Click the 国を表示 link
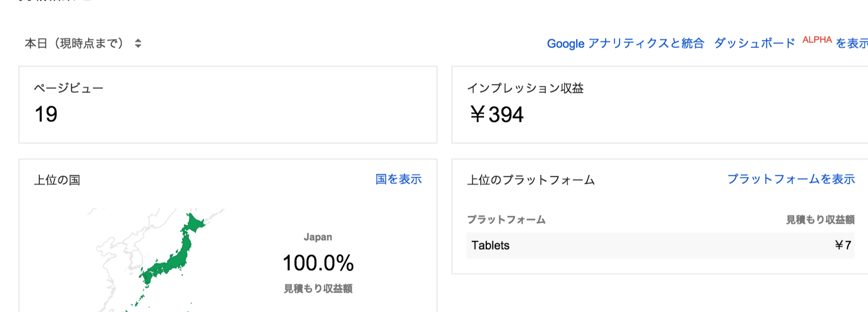The width and height of the screenshot is (868, 312). [x=399, y=179]
